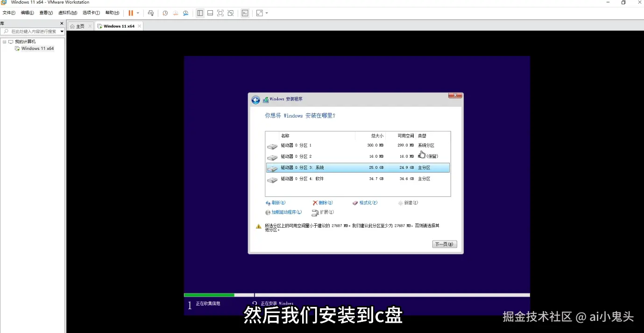The width and height of the screenshot is (644, 333).
Task: Open the library search dropdown arrow
Action: pos(62,31)
